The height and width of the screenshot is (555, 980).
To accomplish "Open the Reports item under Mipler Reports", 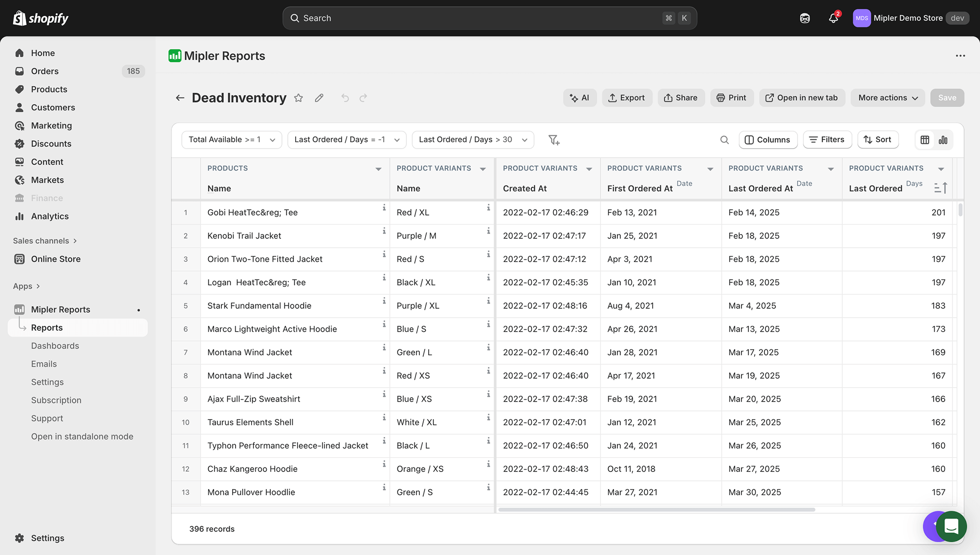I will (47, 327).
